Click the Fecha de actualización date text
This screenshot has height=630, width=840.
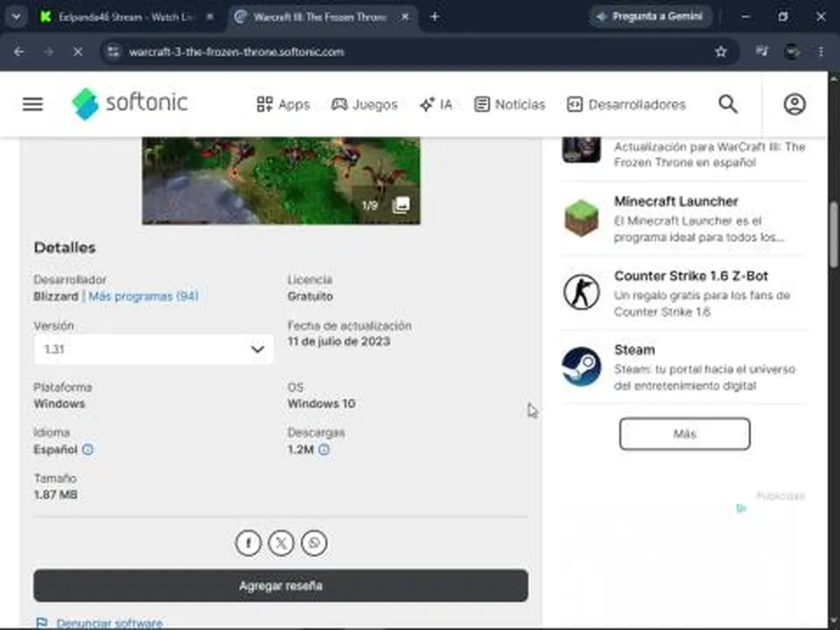click(339, 342)
